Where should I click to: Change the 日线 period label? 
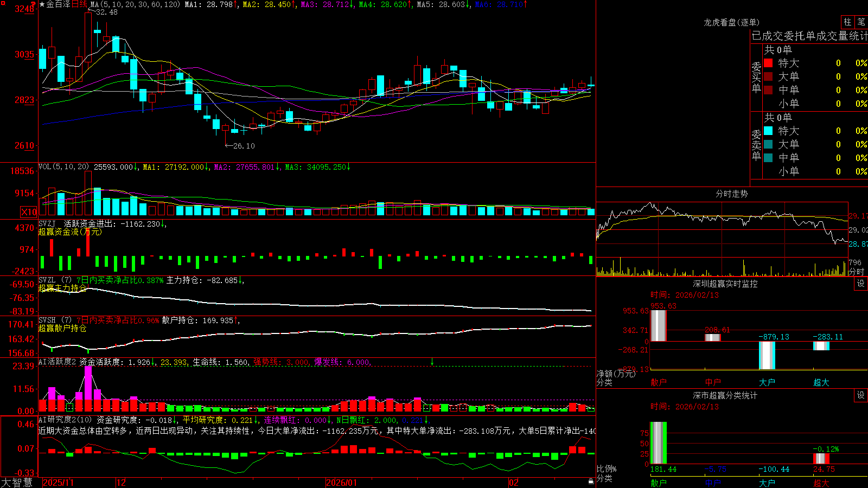[79, 4]
